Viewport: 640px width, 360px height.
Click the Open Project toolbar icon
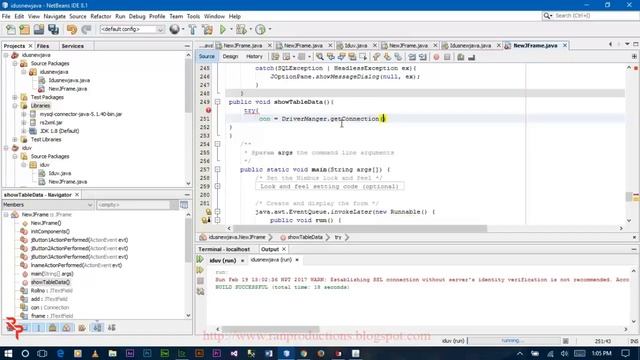(39, 29)
